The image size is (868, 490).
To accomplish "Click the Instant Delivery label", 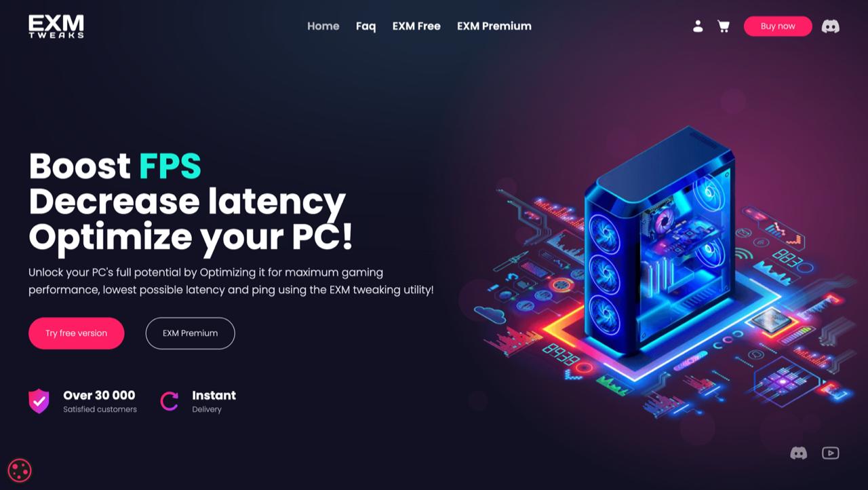I will coord(214,401).
